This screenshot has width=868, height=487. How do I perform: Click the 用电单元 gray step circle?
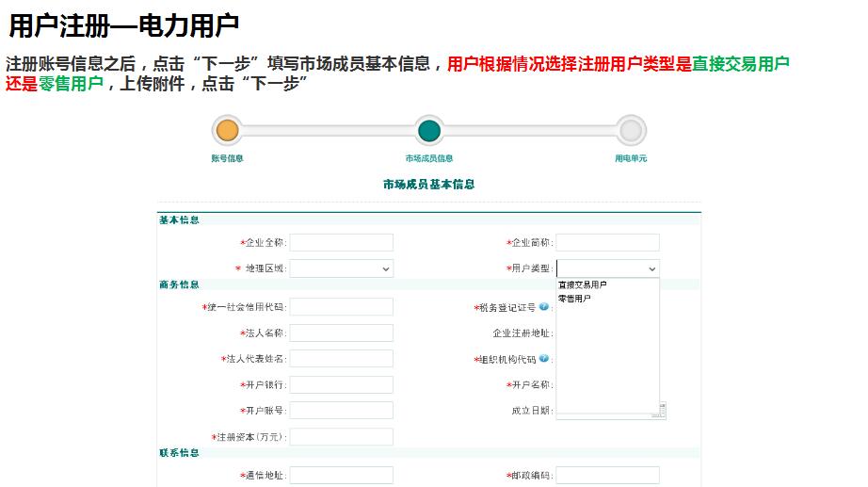tap(631, 131)
